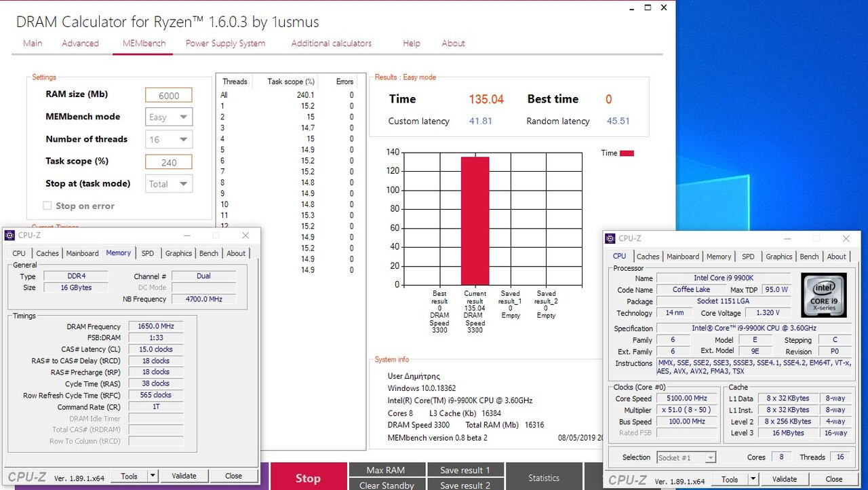
Task: Select Memory tab in left CPU-Z window
Action: tap(118, 252)
